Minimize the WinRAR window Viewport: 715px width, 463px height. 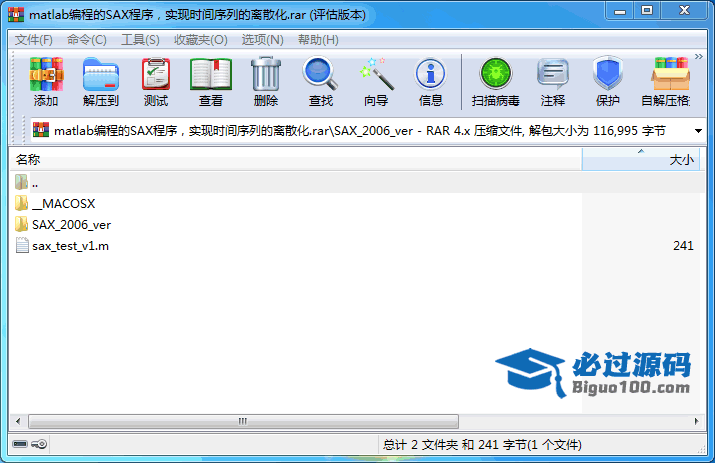pos(620,11)
